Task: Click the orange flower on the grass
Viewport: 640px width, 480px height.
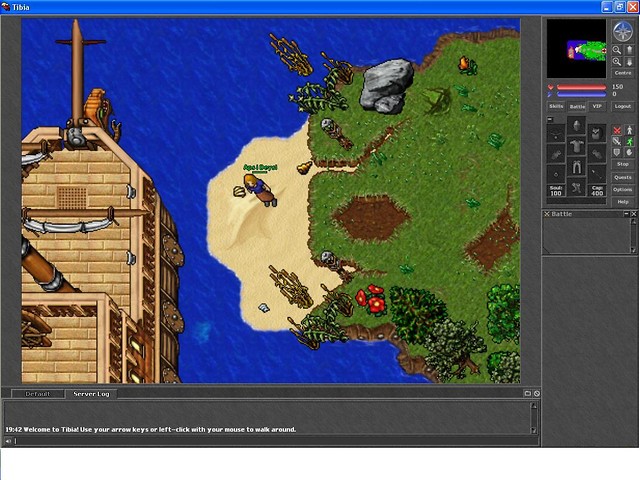Action: [467, 65]
